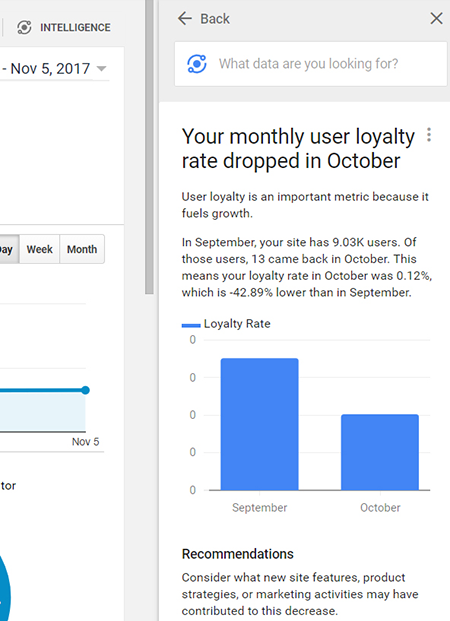Open the three-dot menu beside insight title
The width and height of the screenshot is (450, 621).
(x=429, y=135)
